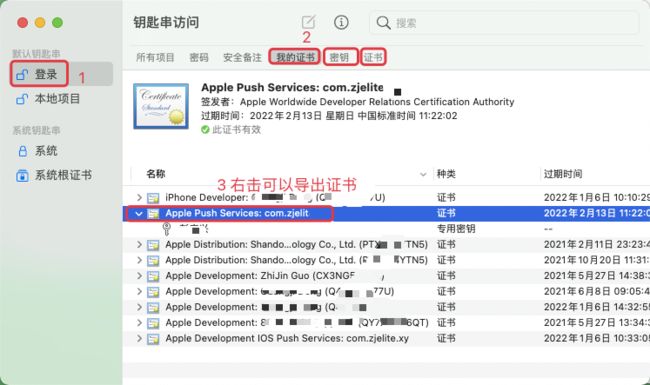Click certificate icon of Apple Distribution 2021年10月20日 row
This screenshot has height=385, width=650.
[x=153, y=261]
